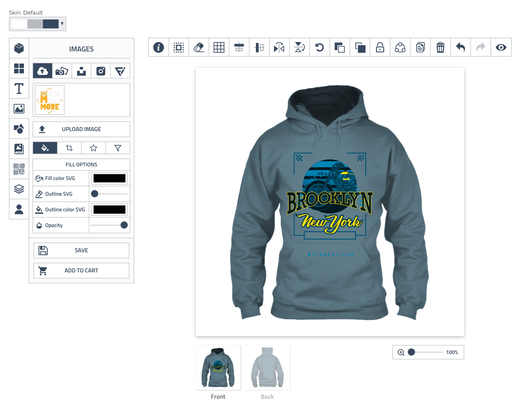The height and width of the screenshot is (420, 519).
Task: Open the shapes tool in sidebar
Action: [19, 129]
